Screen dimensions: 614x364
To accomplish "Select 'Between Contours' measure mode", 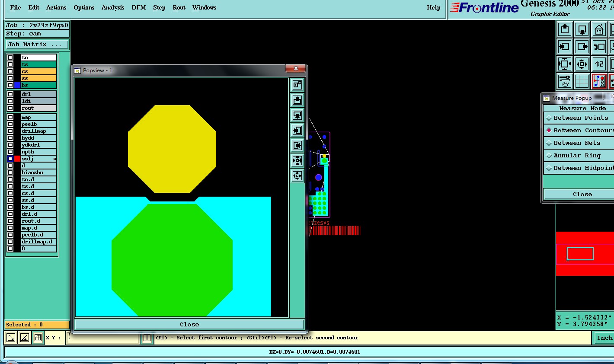I will coord(579,131).
